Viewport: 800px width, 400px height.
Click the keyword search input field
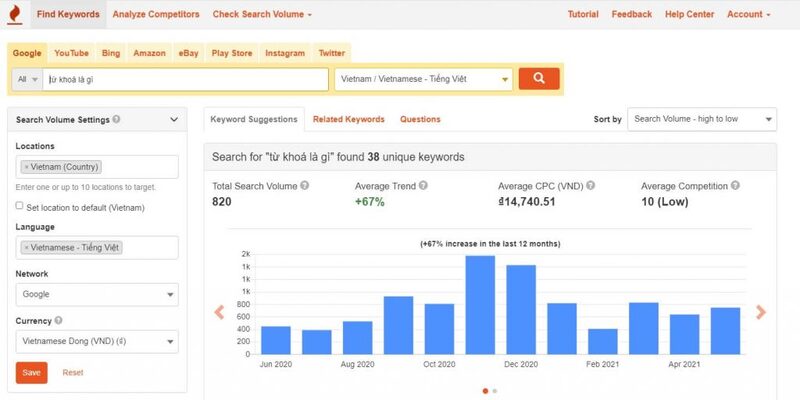[x=186, y=78]
